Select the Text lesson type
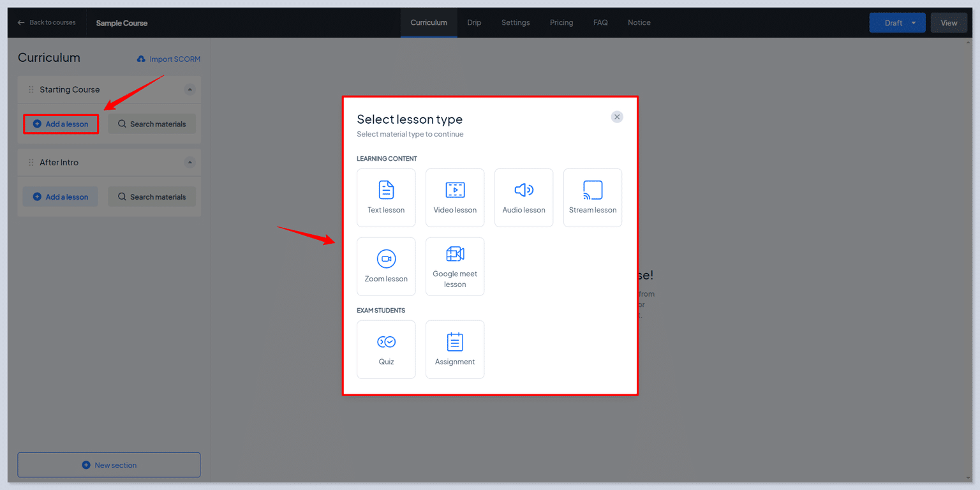 click(x=386, y=198)
